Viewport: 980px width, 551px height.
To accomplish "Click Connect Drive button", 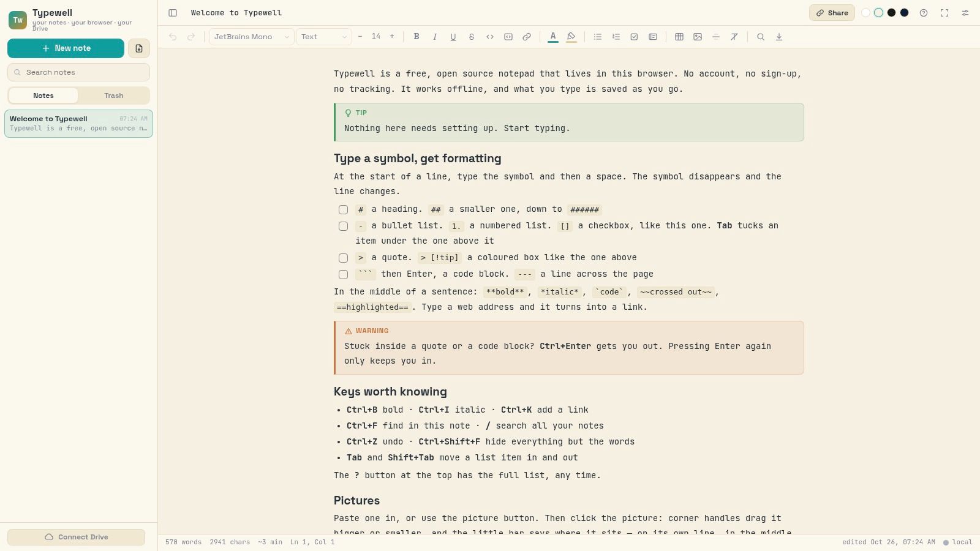I will pyautogui.click(x=77, y=537).
